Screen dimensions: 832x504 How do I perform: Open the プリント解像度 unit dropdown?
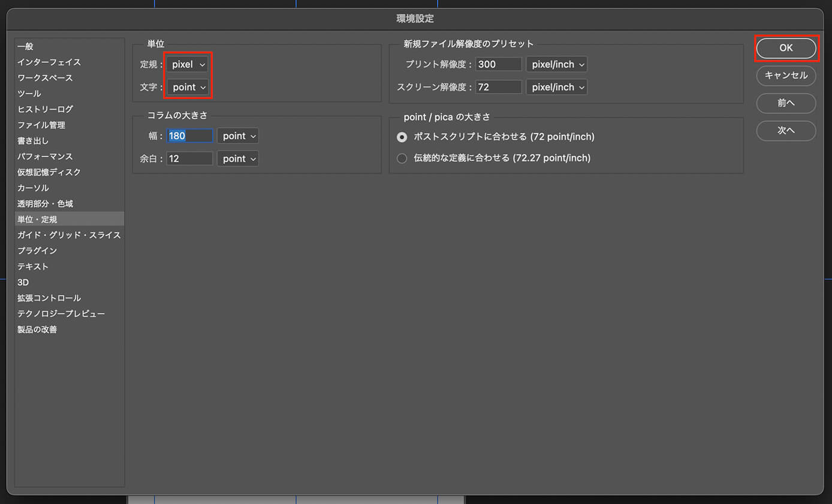(x=557, y=64)
